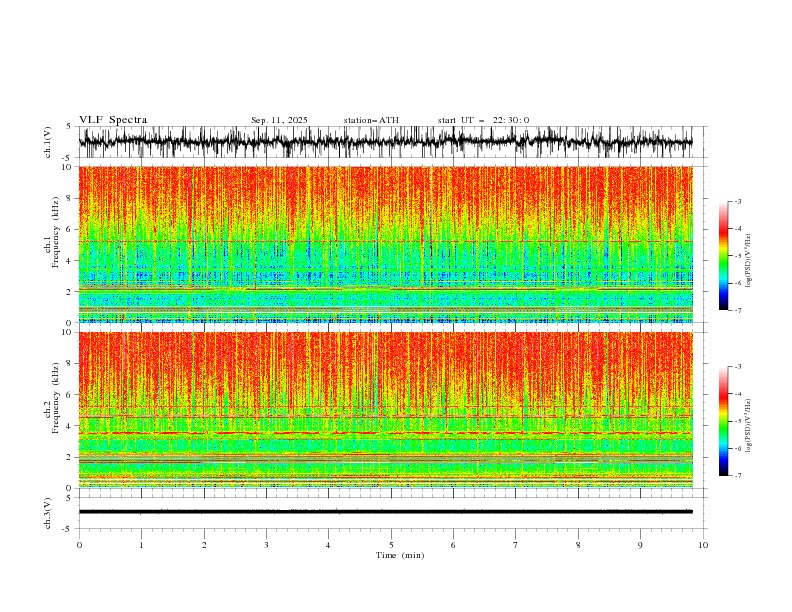Image resolution: width=792 pixels, height=612 pixels.
Task: Click the ch.2 spectrogram plot area
Action: pos(386,410)
